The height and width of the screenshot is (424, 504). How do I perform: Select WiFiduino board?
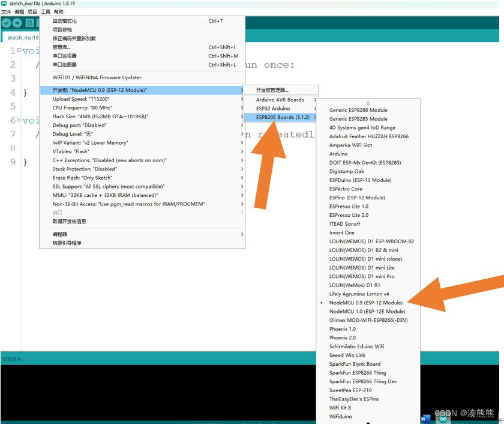pos(368,417)
